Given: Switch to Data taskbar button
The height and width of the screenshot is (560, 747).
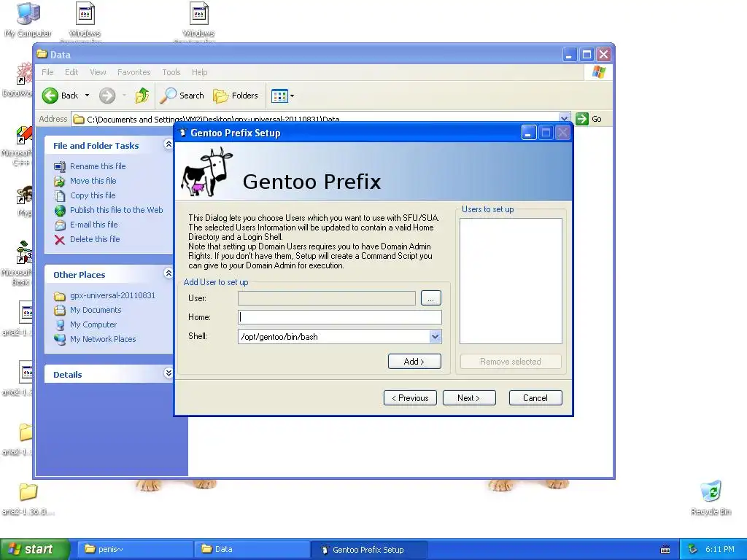Looking at the screenshot, I should pyautogui.click(x=252, y=550).
